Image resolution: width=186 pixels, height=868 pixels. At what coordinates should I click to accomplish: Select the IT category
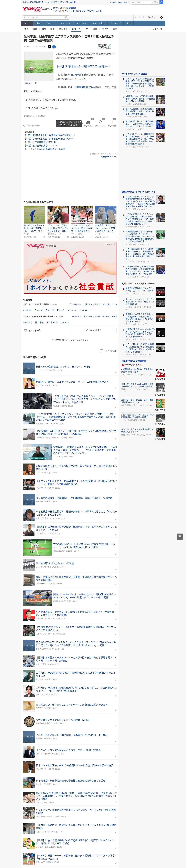86,29
